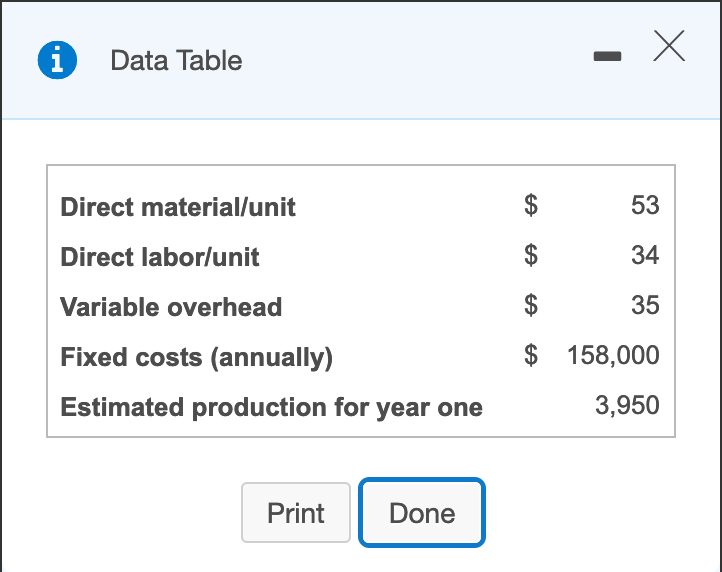Select the Direct material/unit row label
722x572 pixels.
coord(178,207)
